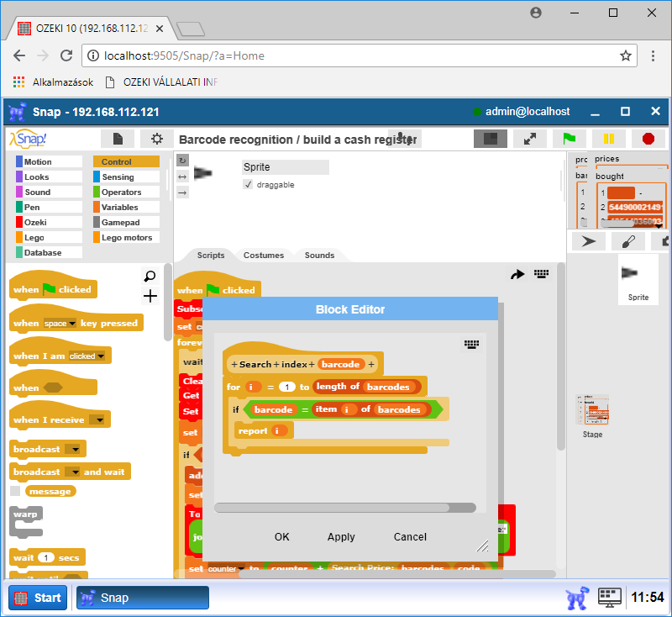672x617 pixels.
Task: Bookmark this page with the star
Action: [x=625, y=55]
